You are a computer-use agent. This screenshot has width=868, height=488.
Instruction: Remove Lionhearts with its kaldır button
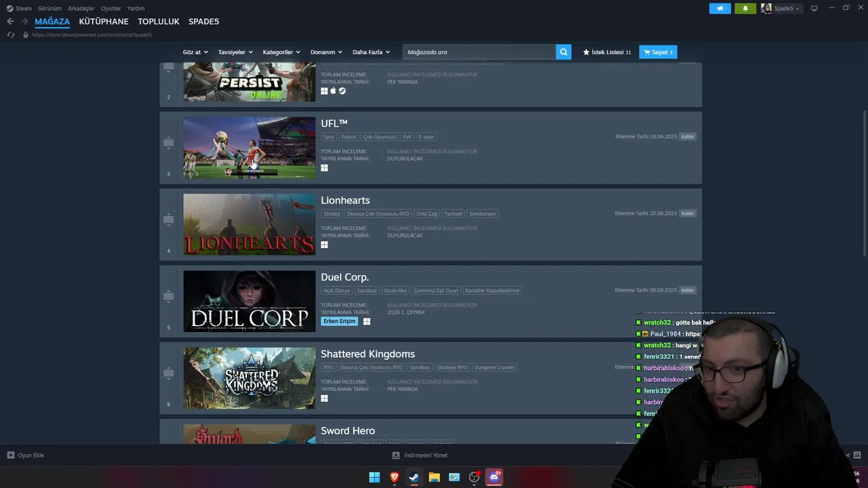688,213
